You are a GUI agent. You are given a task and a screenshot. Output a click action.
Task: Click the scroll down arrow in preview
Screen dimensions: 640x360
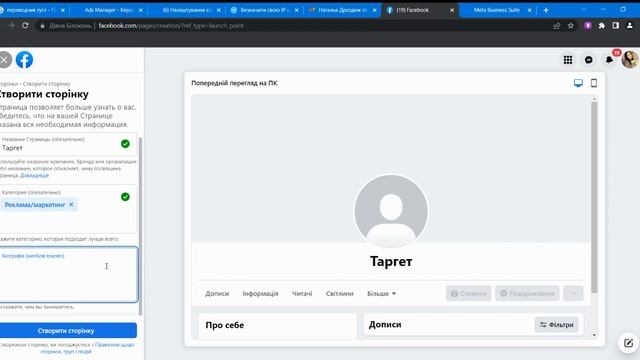[594, 335]
